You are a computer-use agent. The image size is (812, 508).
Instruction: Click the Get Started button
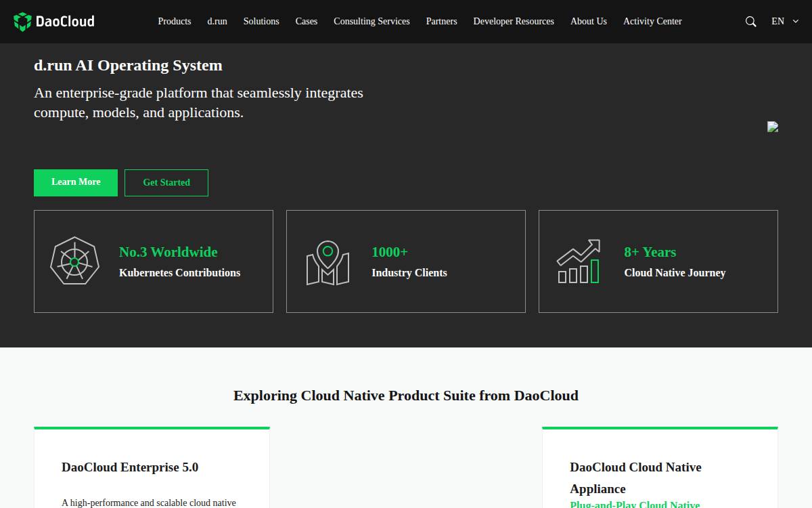click(166, 183)
